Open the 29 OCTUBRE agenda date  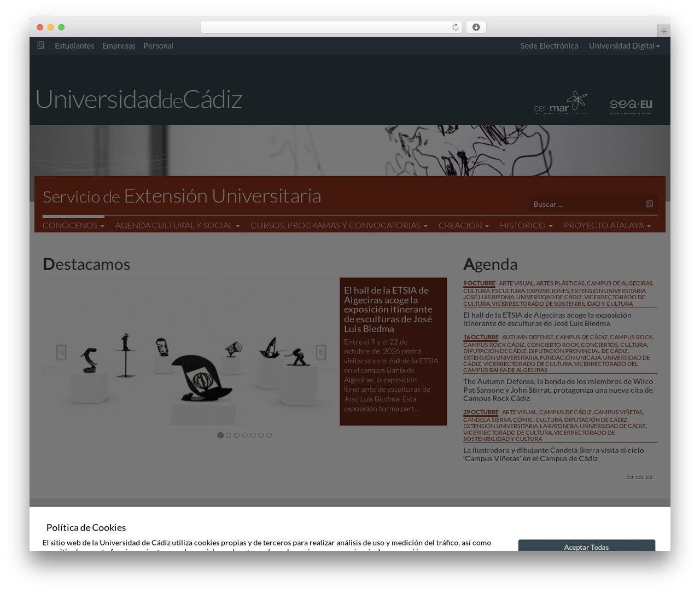[481, 412]
